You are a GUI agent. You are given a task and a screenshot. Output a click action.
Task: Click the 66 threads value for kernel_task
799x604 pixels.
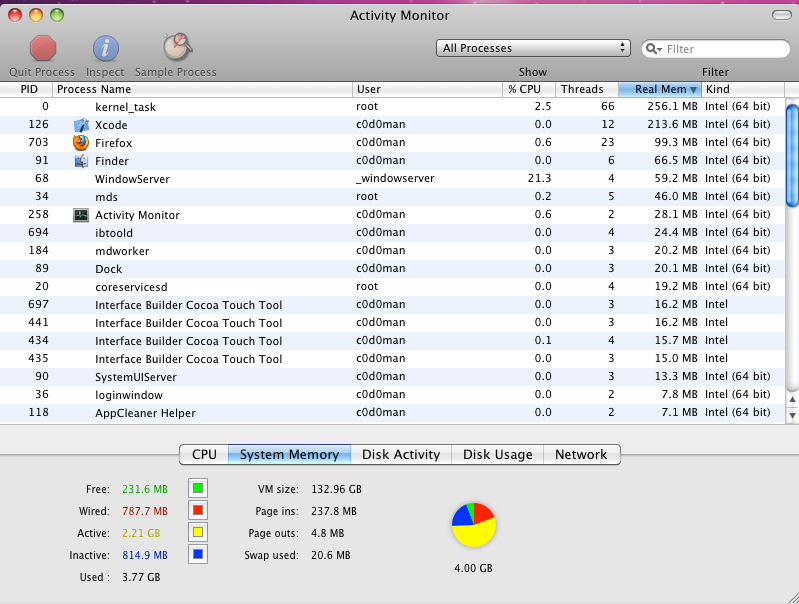[x=608, y=107]
